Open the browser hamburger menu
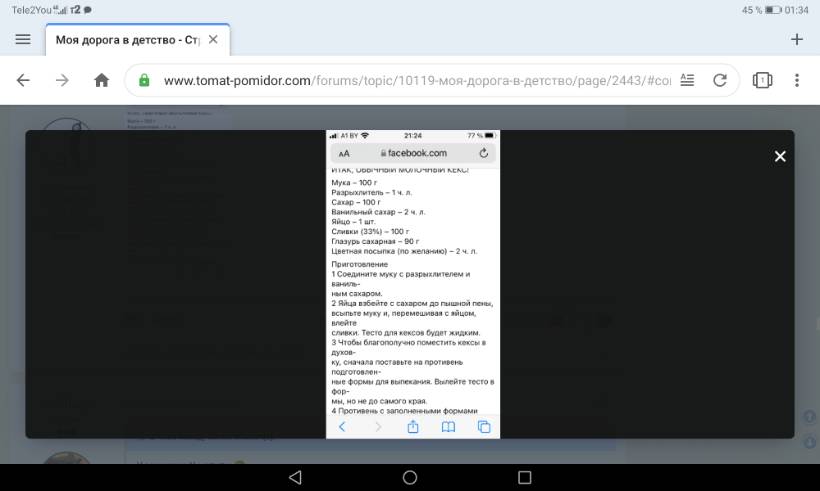 pyautogui.click(x=22, y=39)
